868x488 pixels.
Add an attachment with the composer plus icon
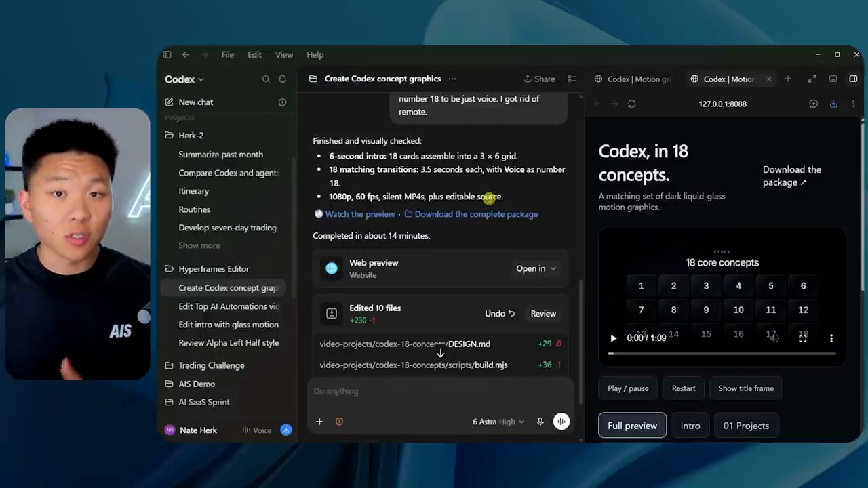(x=319, y=422)
